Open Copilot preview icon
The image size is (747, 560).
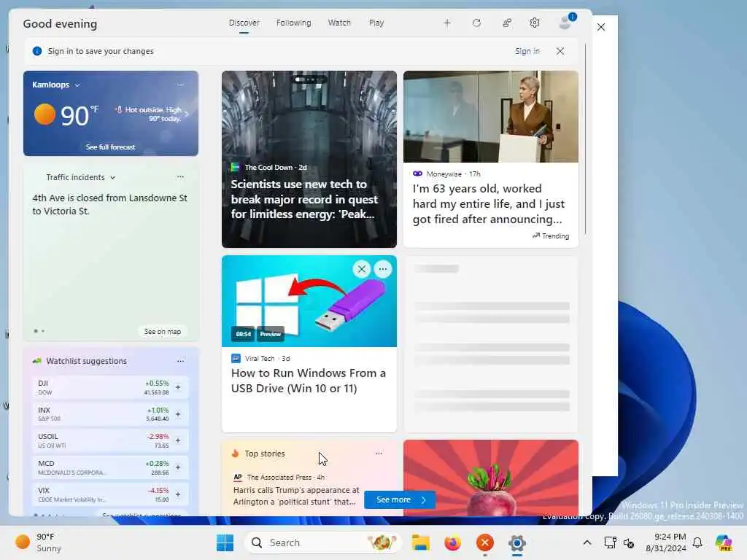tap(724, 542)
